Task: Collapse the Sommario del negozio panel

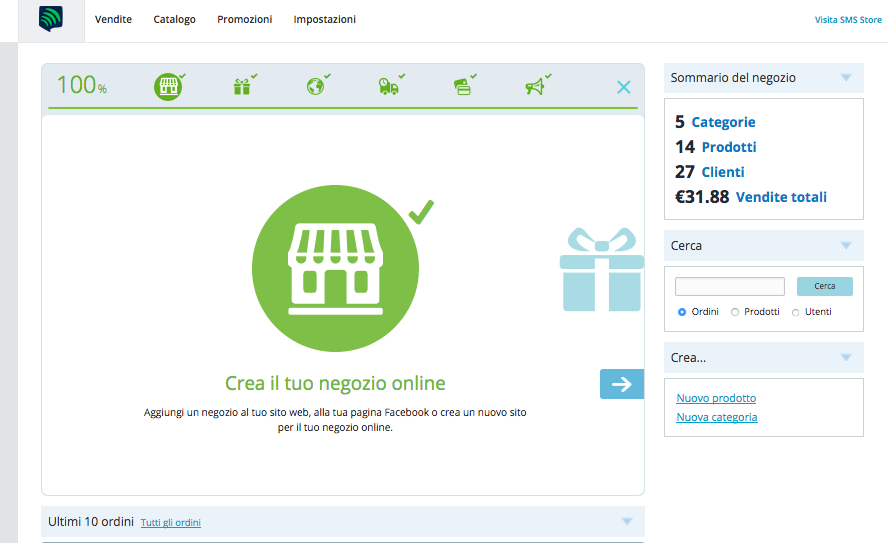Action: [x=846, y=78]
